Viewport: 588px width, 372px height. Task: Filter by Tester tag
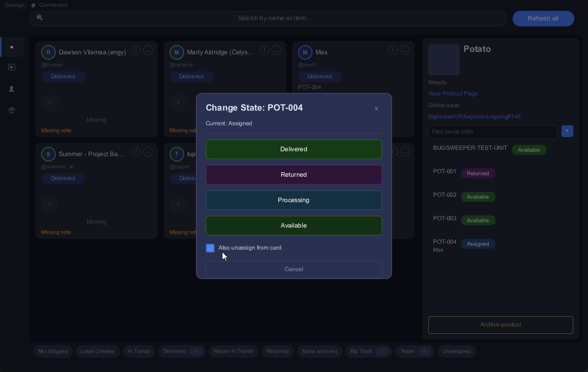pyautogui.click(x=415, y=351)
